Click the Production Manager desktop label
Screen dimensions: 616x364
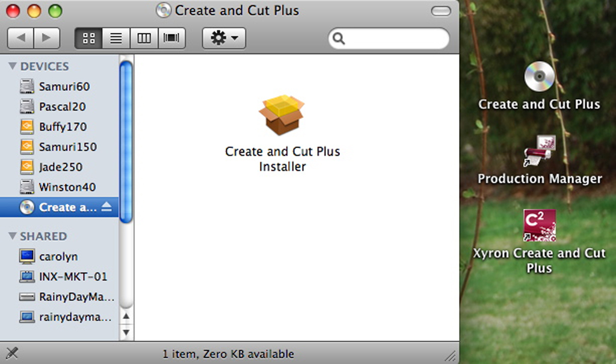coord(540,179)
